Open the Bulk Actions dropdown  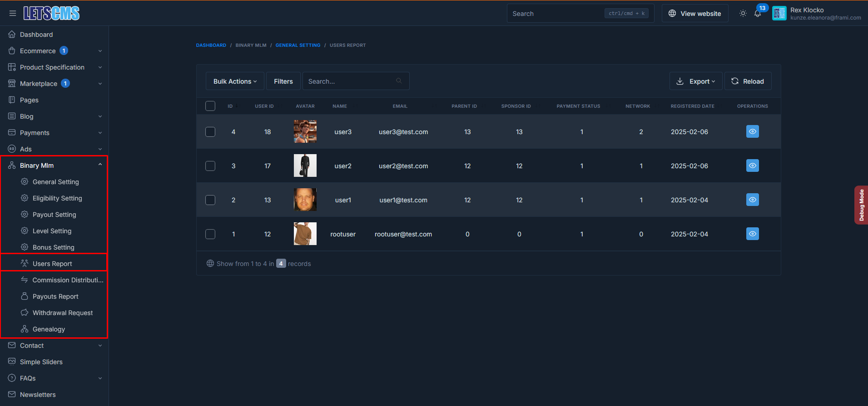tap(235, 81)
